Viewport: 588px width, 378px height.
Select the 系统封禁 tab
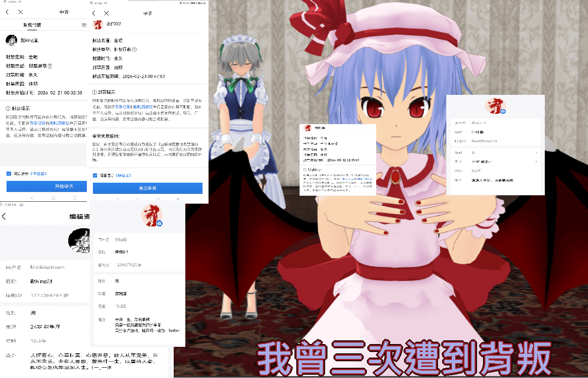click(x=32, y=25)
